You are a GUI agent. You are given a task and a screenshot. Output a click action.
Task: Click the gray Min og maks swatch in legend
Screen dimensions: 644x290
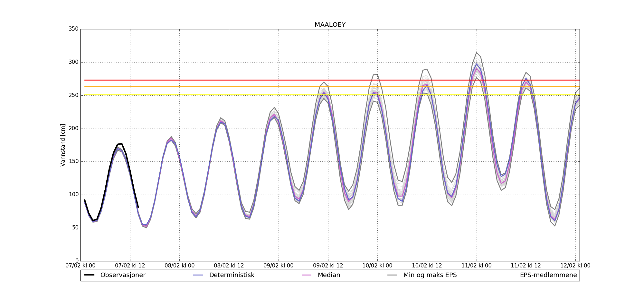click(392, 275)
